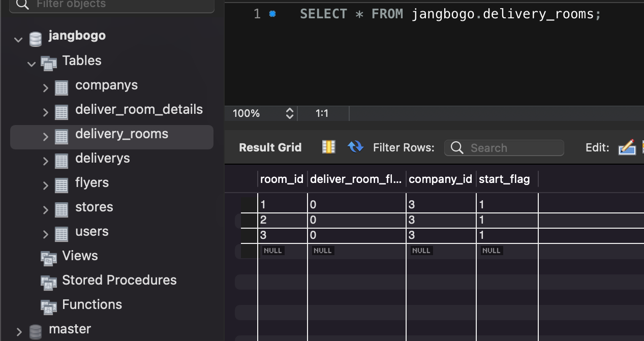Click the company_id column header
Viewport: 644px width, 341px height.
pyautogui.click(x=441, y=179)
